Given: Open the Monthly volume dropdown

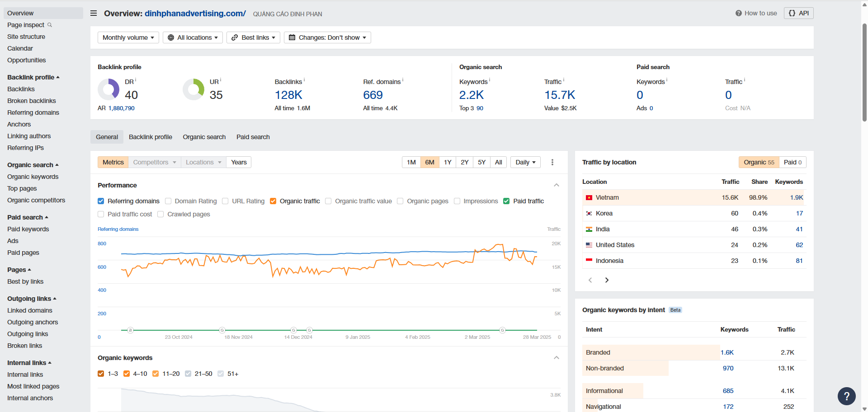Looking at the screenshot, I should coord(128,37).
